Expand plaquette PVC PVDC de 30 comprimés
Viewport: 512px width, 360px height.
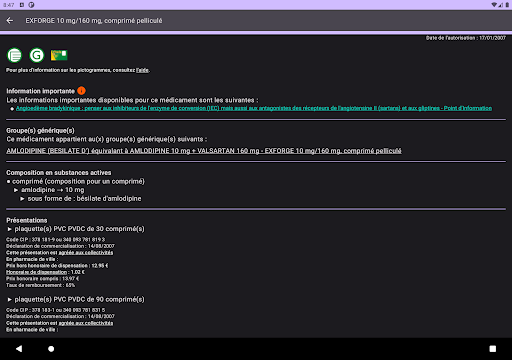pos(76,229)
